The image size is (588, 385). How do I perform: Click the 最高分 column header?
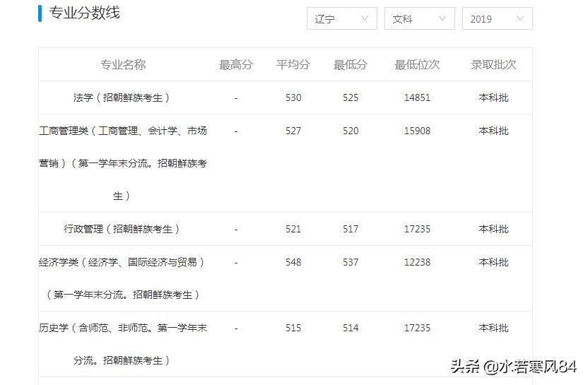[x=236, y=64]
